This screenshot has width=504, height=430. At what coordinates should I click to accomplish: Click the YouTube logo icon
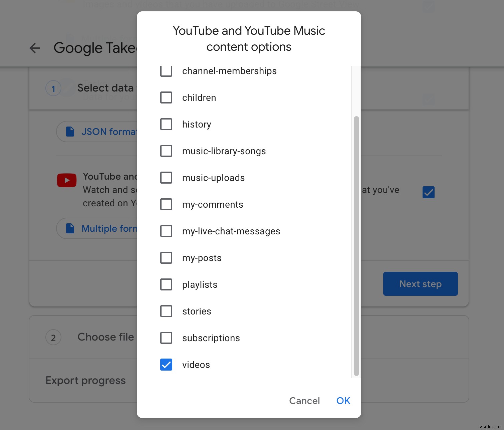pos(66,180)
